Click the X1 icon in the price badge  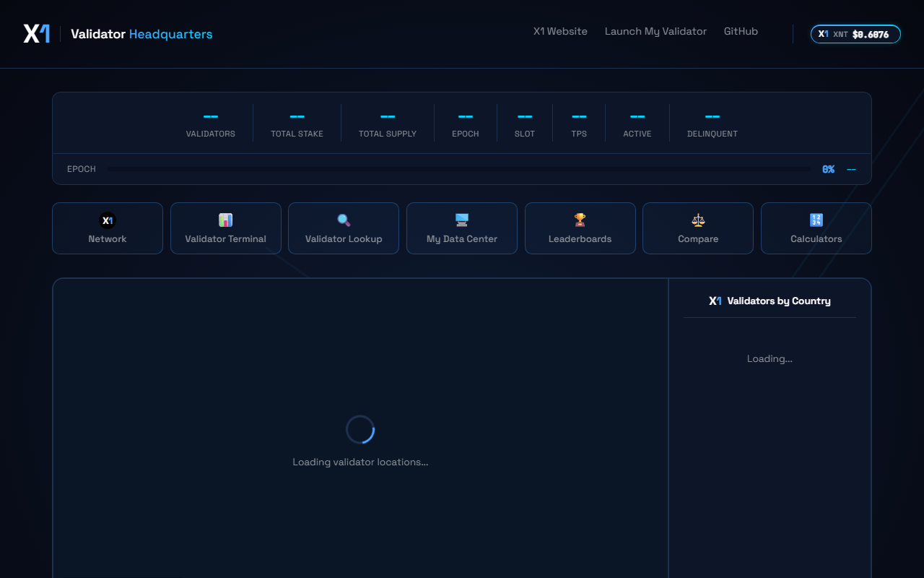[x=823, y=34]
